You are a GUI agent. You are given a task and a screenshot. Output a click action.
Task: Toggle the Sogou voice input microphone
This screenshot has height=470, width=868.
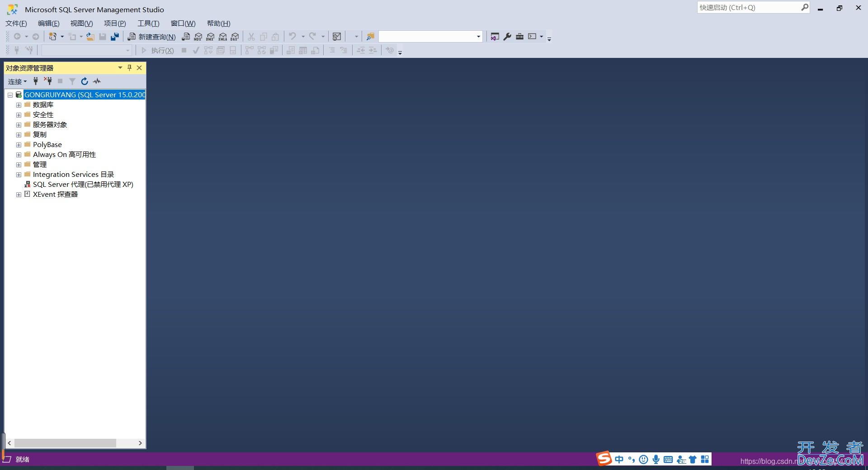click(656, 460)
